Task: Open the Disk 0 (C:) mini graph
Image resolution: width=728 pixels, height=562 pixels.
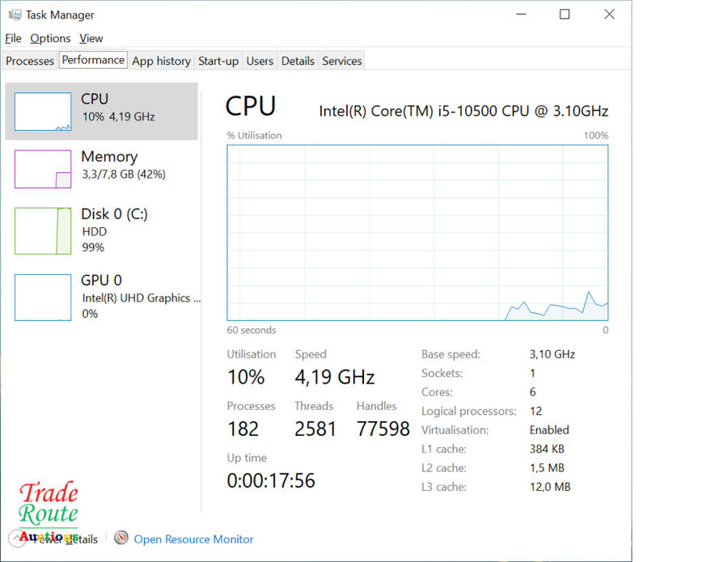Action: click(x=43, y=230)
